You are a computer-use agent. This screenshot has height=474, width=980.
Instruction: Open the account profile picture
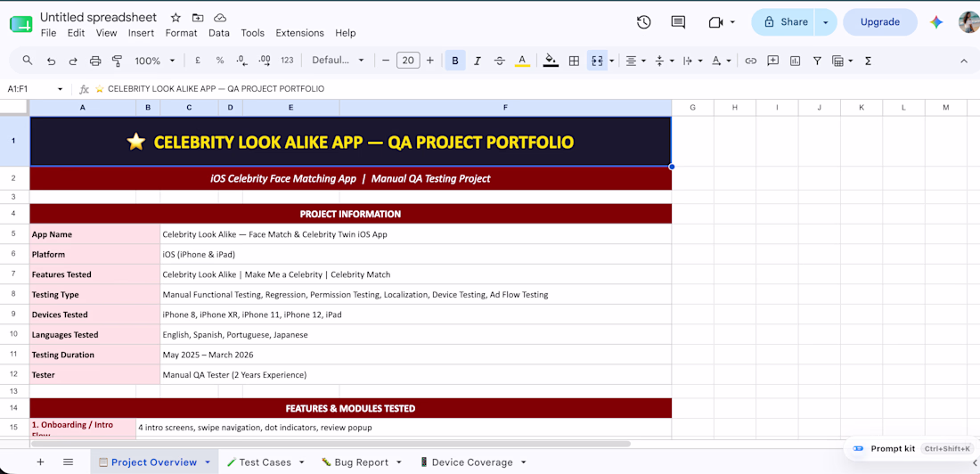(969, 22)
